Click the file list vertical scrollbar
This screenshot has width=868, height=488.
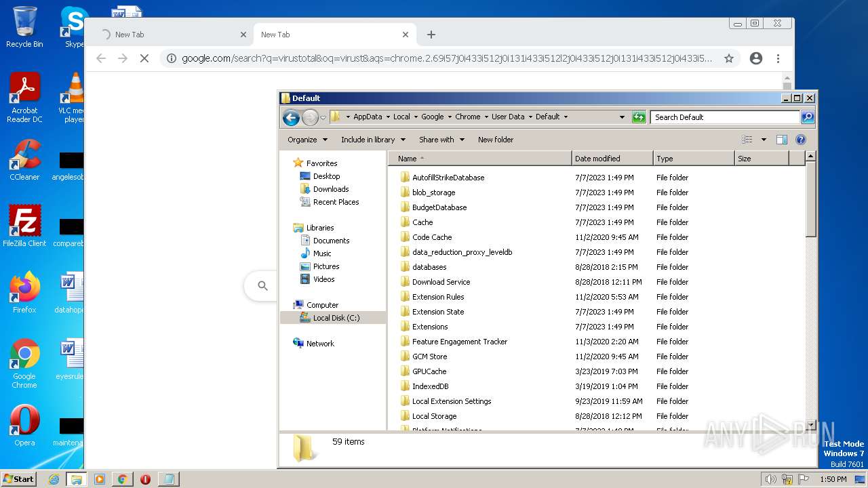(x=810, y=291)
